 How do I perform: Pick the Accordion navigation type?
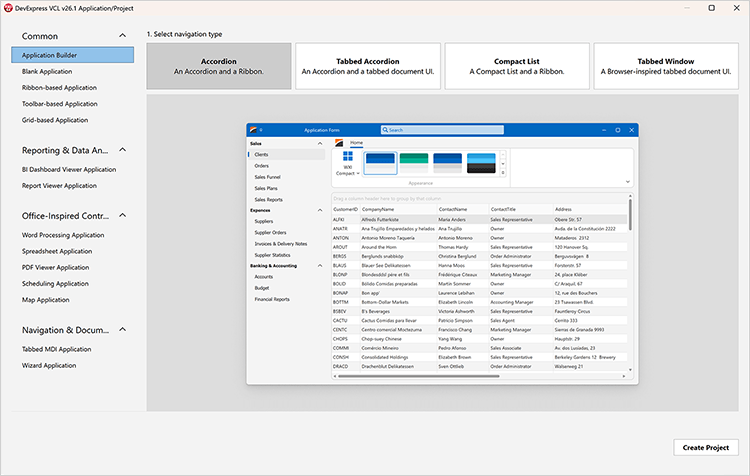219,66
